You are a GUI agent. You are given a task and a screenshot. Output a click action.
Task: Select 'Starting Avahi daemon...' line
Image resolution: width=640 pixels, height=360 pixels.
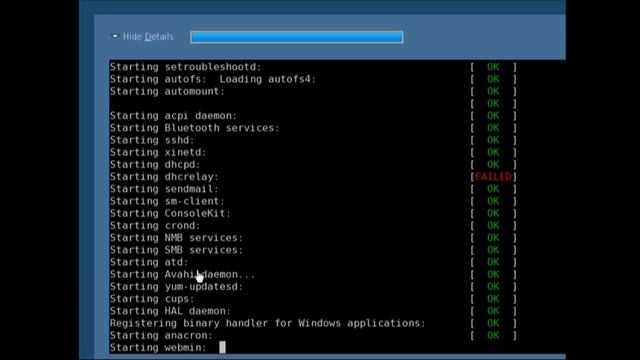182,275
